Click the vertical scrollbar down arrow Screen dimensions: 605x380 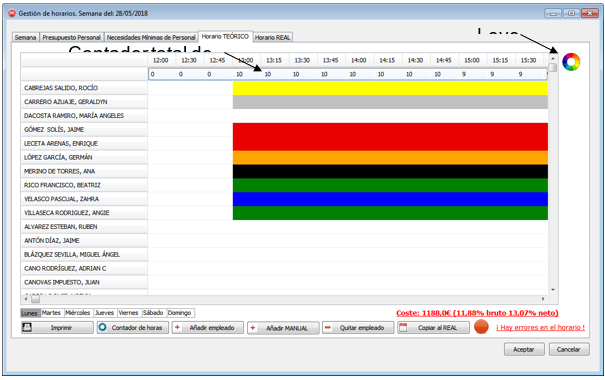(553, 290)
